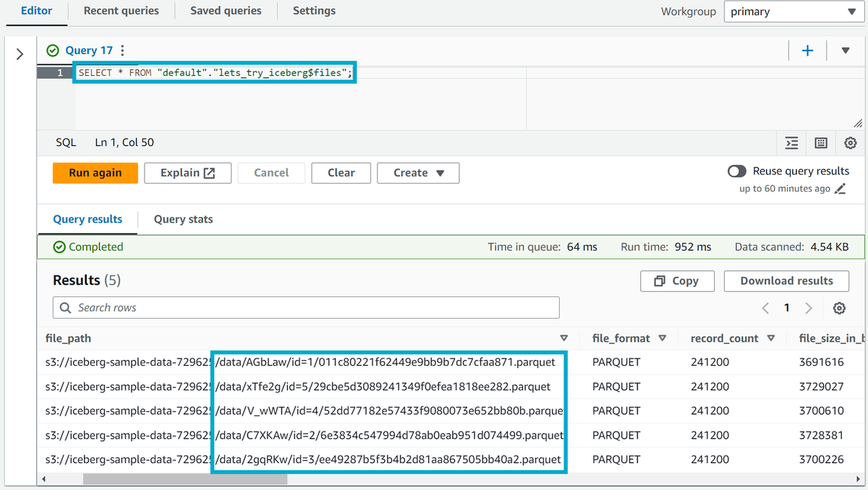Open the Workgroup primary dropdown
The image size is (868, 490).
[x=793, y=11]
